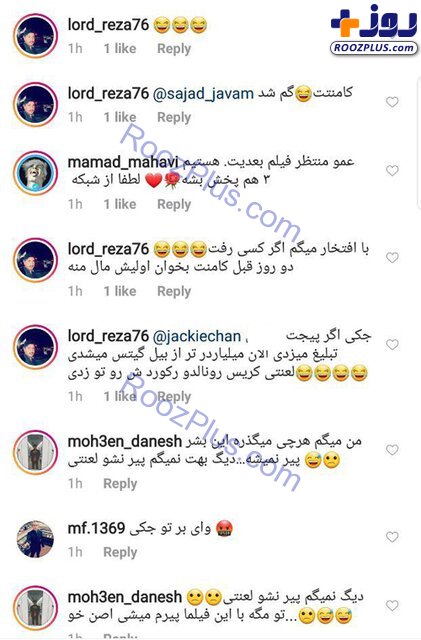Like lord_reza76's comment mentioning @sajad_javam

pyautogui.click(x=392, y=102)
